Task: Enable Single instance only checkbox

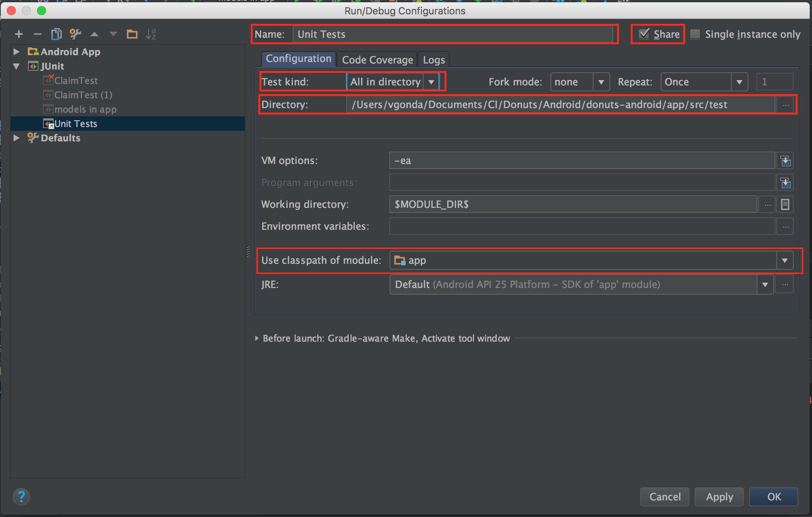Action: [695, 34]
